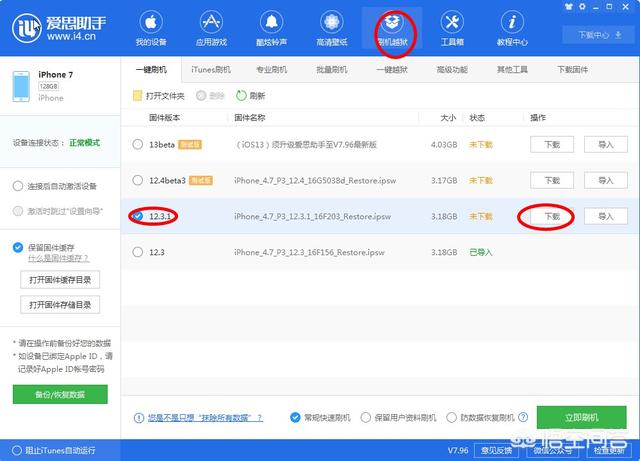Click 已导入 status in 12.3 row
This screenshot has width=640, height=461.
pos(481,252)
